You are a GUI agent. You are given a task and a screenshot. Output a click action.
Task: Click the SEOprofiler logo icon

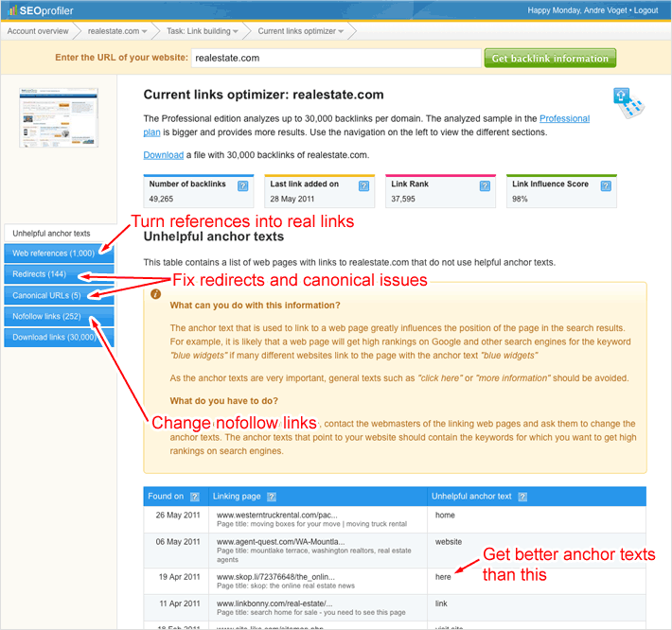[11, 10]
